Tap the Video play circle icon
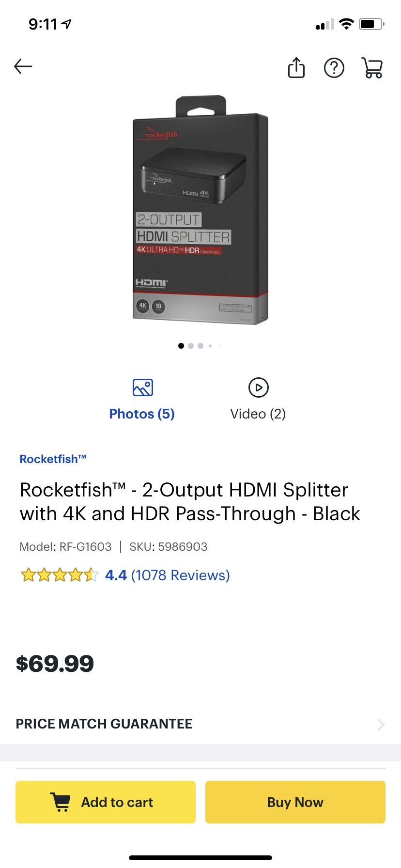This screenshot has width=401, height=868. coord(258,387)
